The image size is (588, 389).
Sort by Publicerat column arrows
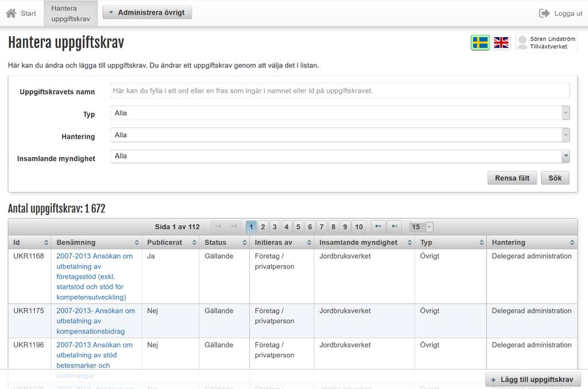click(194, 243)
